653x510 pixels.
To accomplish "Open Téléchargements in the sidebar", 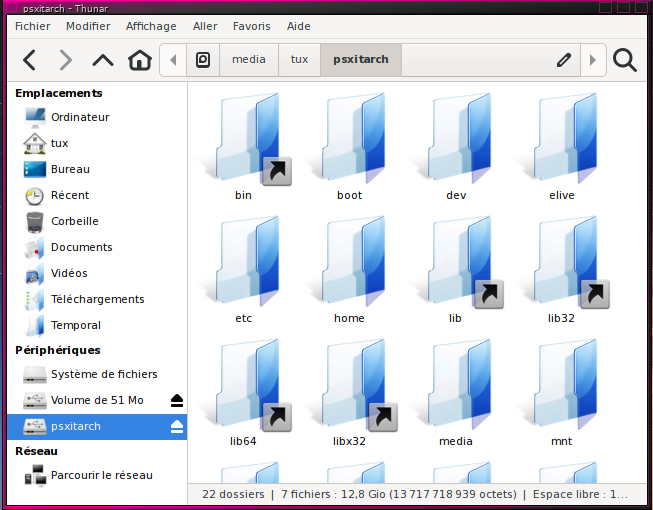I will pyautogui.click(x=97, y=299).
